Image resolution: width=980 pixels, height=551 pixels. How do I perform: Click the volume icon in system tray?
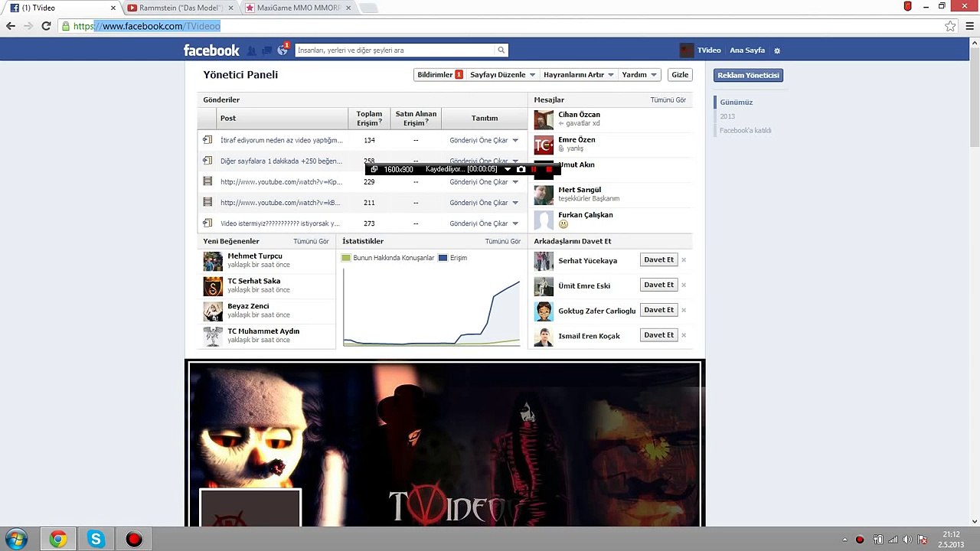[907, 540]
